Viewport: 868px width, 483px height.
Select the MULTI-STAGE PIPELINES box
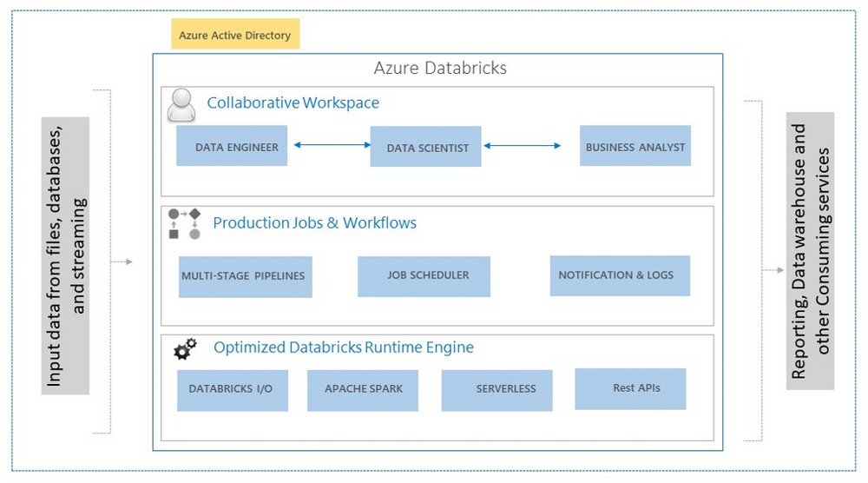246,277
